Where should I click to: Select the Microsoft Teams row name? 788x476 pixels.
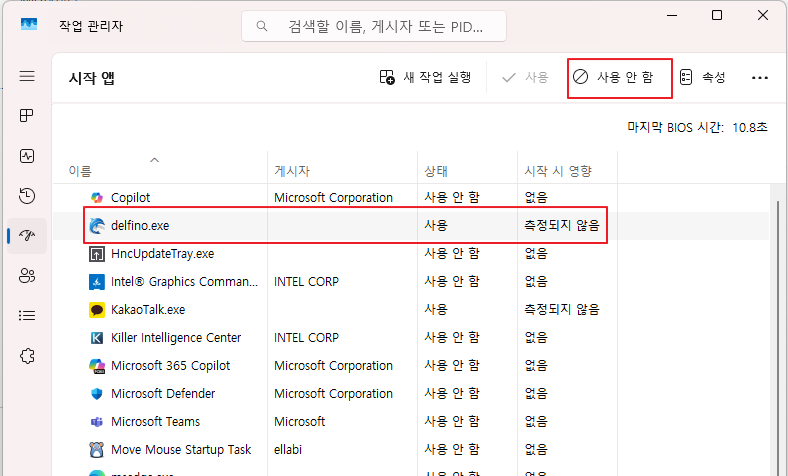click(155, 422)
